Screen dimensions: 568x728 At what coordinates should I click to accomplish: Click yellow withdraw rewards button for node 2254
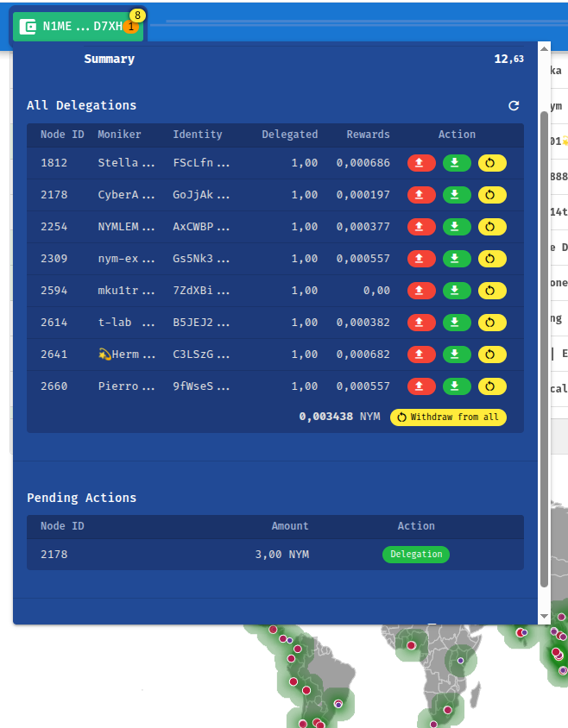coord(492,227)
